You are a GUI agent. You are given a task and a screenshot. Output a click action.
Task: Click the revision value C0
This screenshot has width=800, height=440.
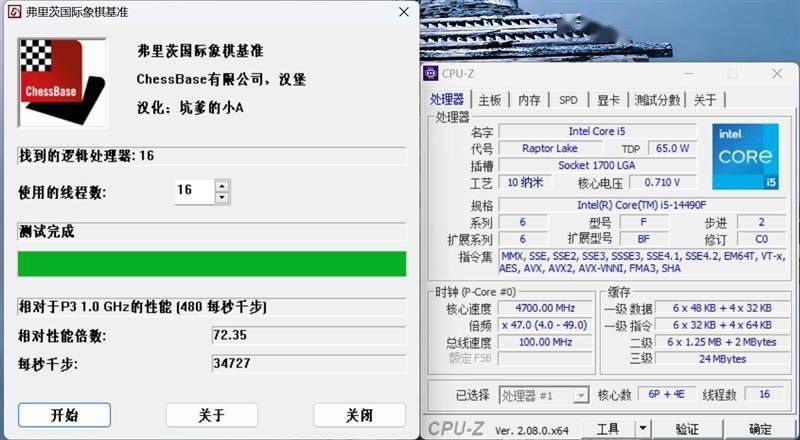pyautogui.click(x=761, y=239)
